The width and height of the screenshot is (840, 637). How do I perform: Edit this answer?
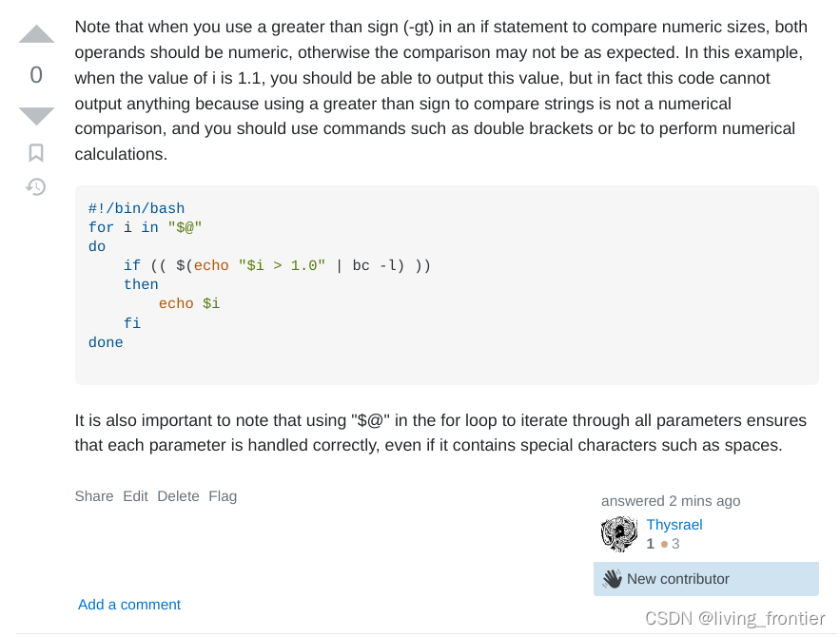tap(135, 496)
